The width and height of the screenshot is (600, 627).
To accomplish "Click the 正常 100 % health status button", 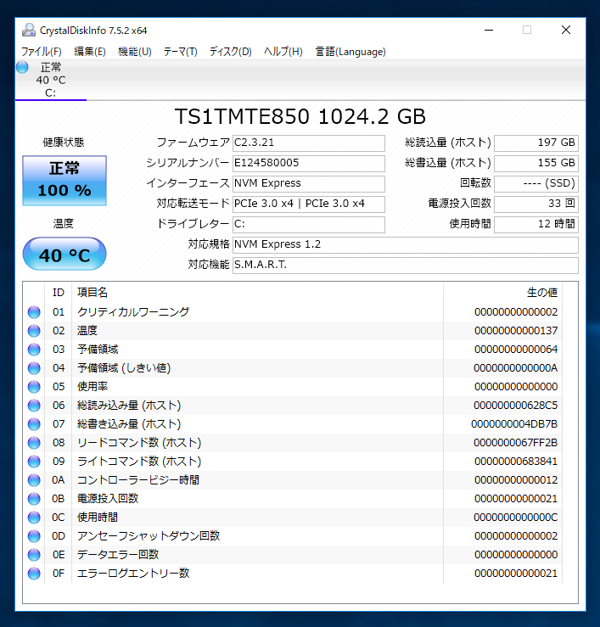I will (64, 180).
